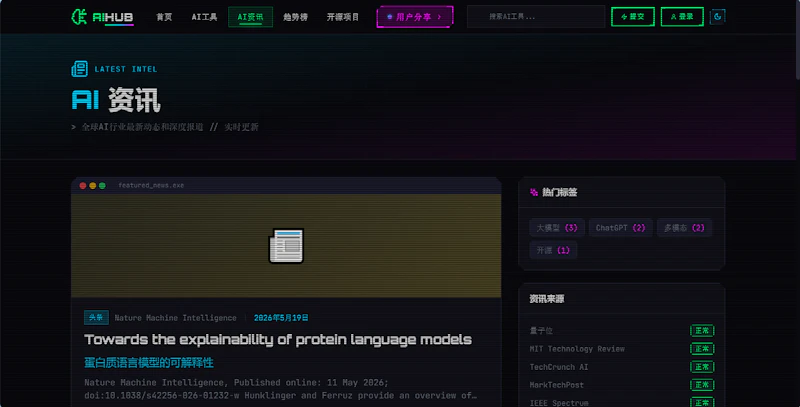This screenshot has width=800, height=407.
Task: Focus the 搜索AI工具 search field
Action: coord(536,17)
